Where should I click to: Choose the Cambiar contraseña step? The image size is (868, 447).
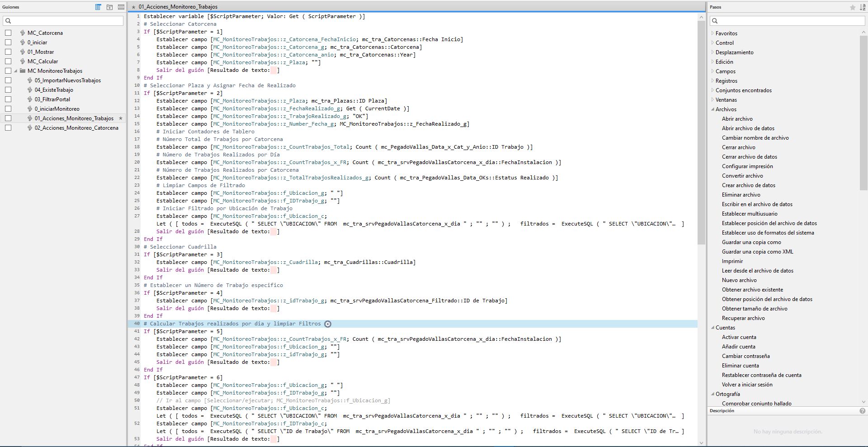[745, 356]
